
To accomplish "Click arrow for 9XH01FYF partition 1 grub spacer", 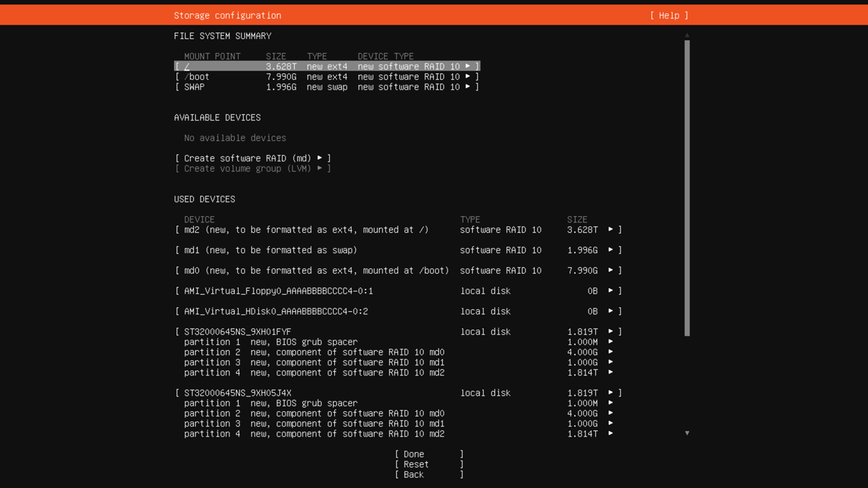I will [610, 342].
